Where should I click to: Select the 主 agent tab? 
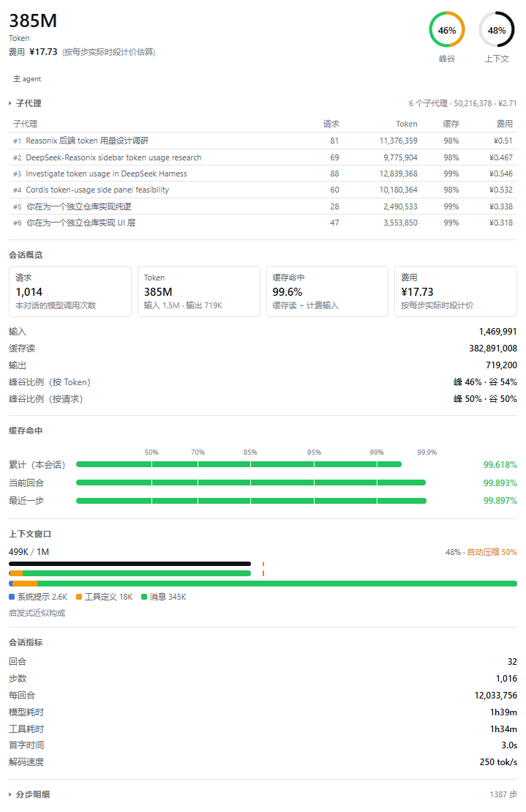pos(27,79)
